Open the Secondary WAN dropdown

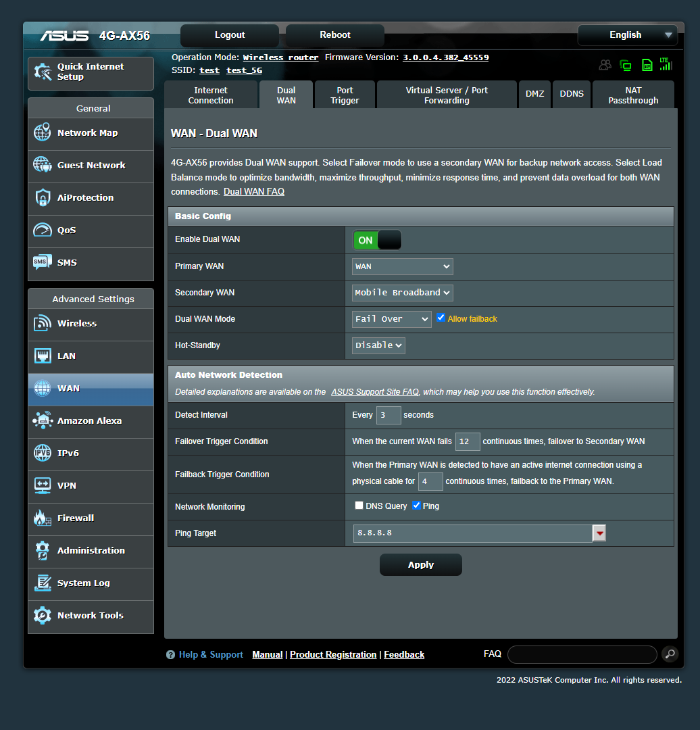coord(402,293)
